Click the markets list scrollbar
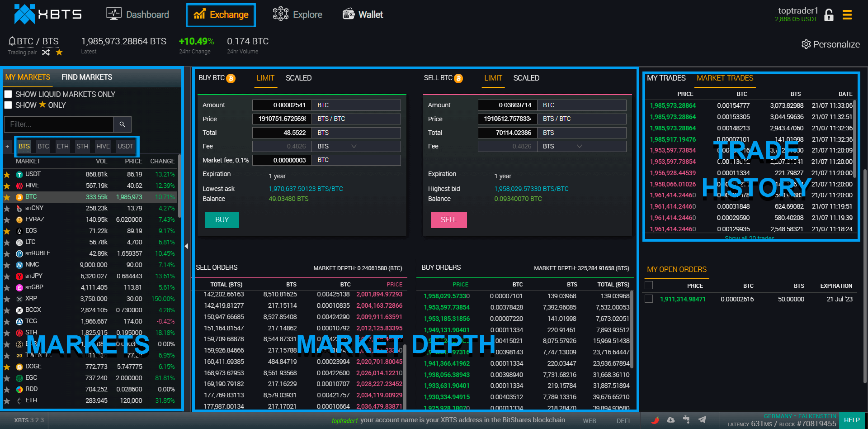This screenshot has height=429, width=868. [179, 186]
